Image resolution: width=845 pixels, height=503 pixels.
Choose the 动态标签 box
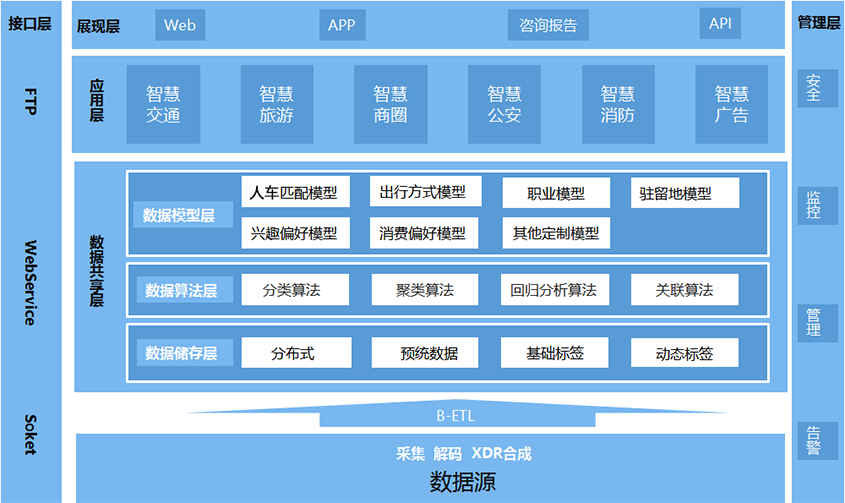click(684, 353)
